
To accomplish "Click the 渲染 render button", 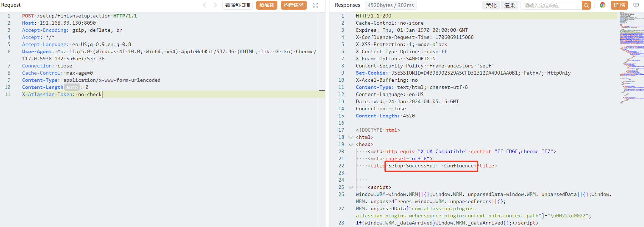I will pos(509,5).
